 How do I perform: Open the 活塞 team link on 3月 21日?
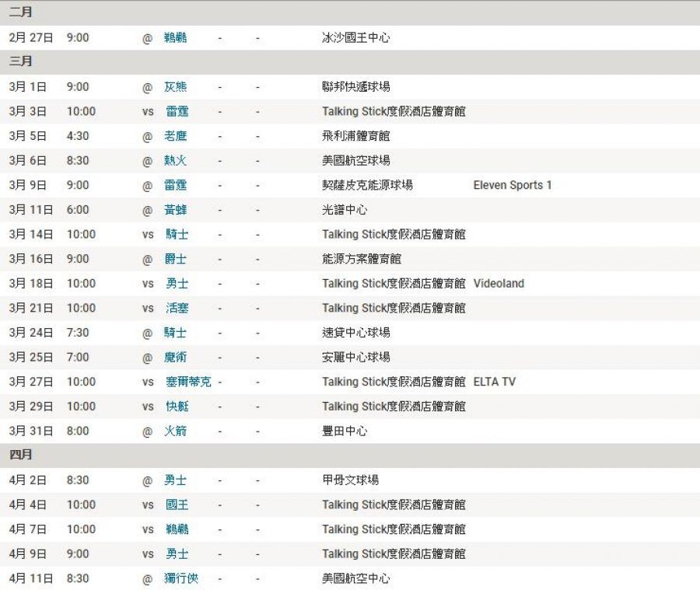click(x=177, y=308)
